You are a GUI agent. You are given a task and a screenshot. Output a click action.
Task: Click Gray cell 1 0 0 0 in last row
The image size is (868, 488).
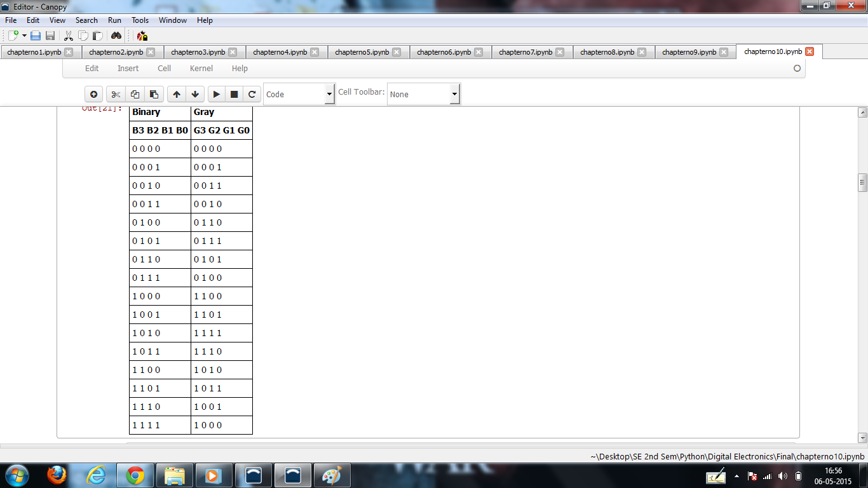[x=222, y=425]
